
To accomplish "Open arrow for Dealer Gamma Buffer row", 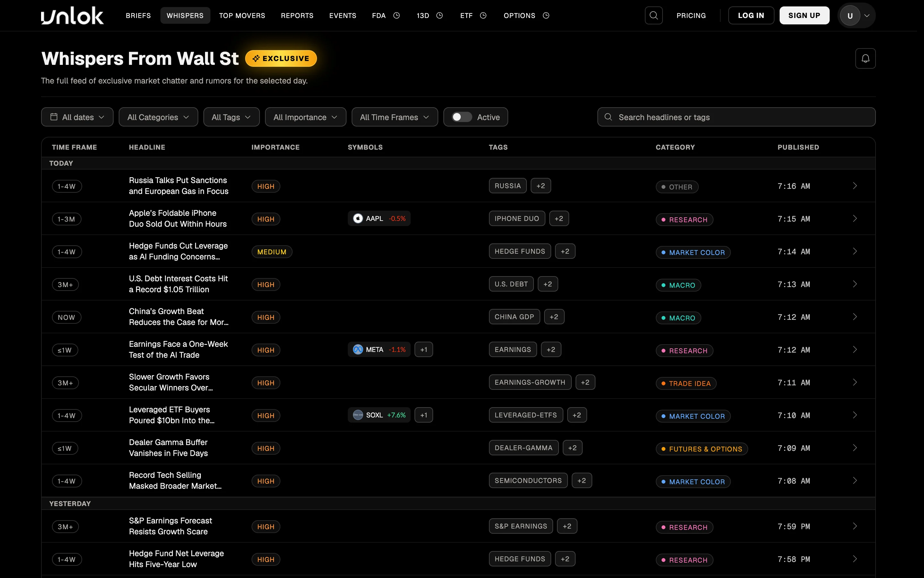I will point(854,448).
